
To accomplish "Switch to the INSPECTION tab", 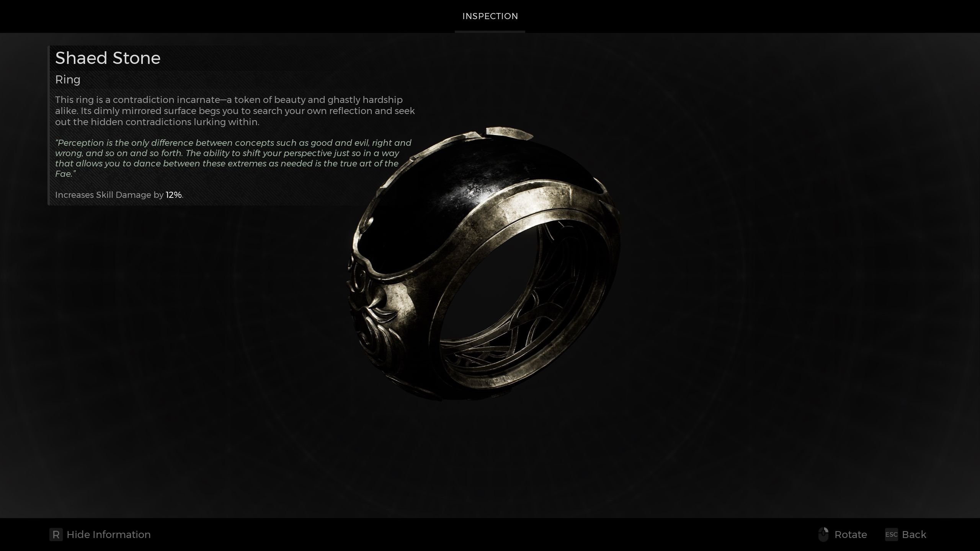I will tap(490, 16).
